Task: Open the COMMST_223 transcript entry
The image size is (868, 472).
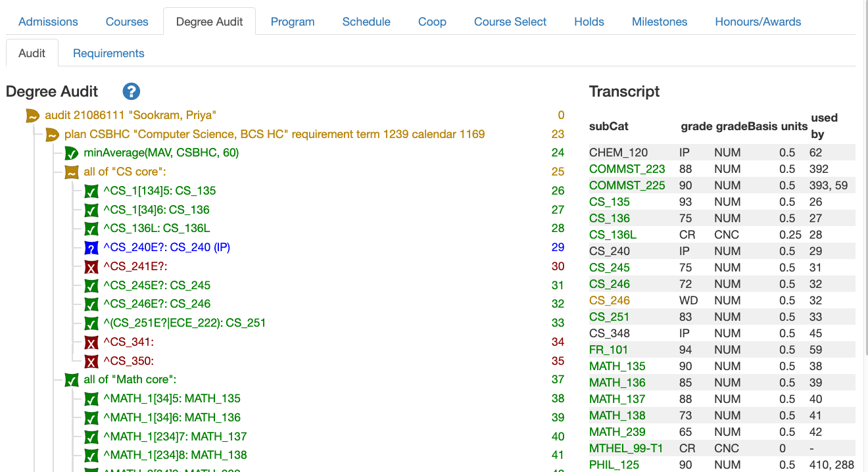Action: [627, 169]
